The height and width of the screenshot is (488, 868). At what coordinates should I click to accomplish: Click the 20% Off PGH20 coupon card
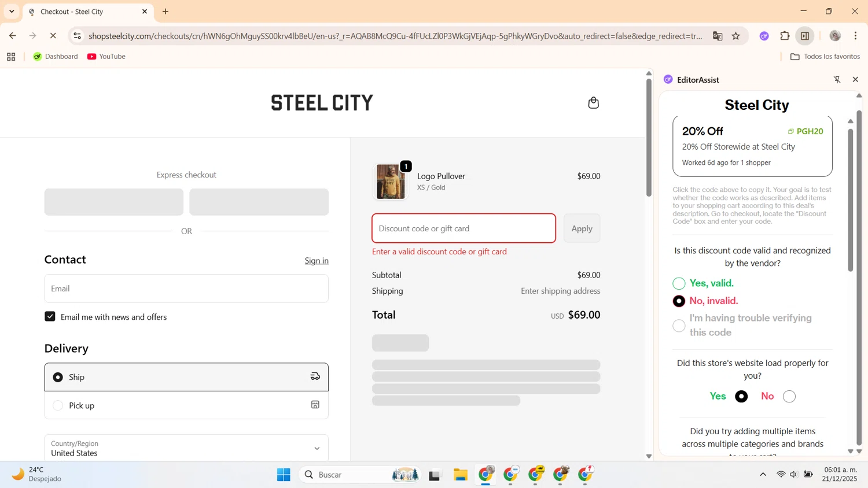pyautogui.click(x=752, y=146)
